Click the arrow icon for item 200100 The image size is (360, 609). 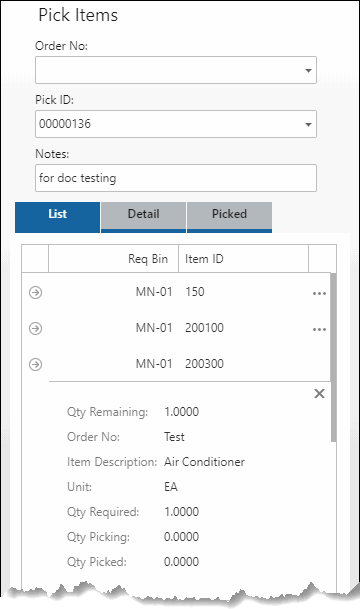pos(35,328)
